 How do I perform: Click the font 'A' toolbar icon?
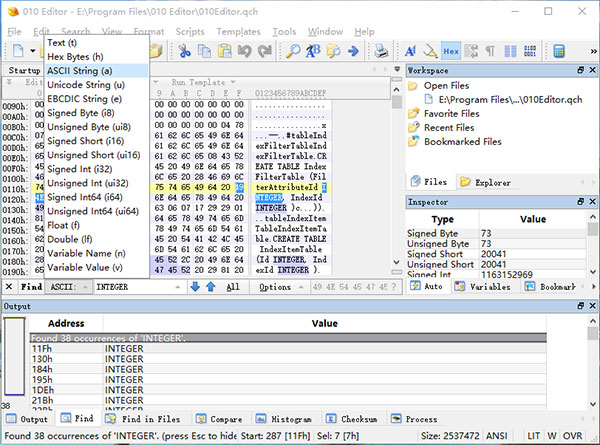(x=411, y=51)
